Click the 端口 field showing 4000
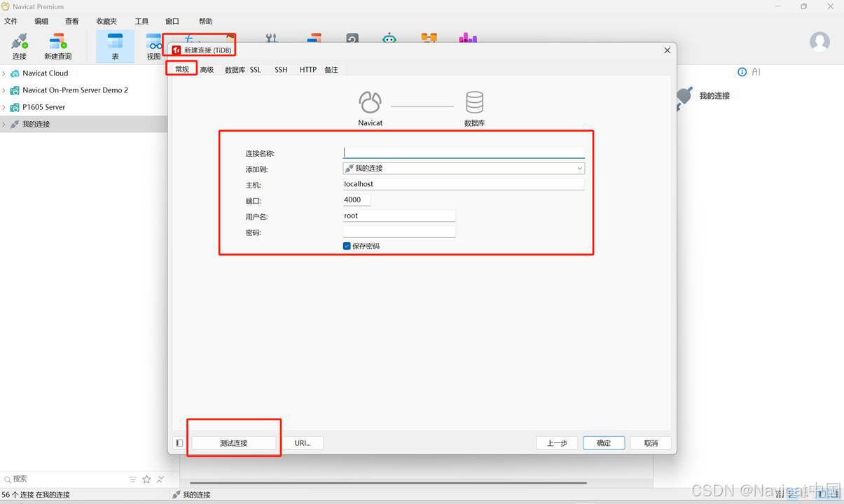The height and width of the screenshot is (504, 844). [x=357, y=200]
